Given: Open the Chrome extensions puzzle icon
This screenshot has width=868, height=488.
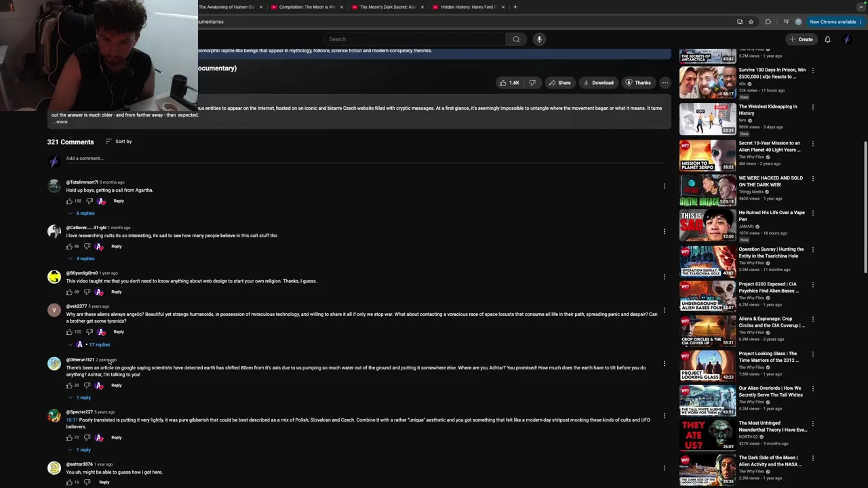Looking at the screenshot, I should pos(768,22).
